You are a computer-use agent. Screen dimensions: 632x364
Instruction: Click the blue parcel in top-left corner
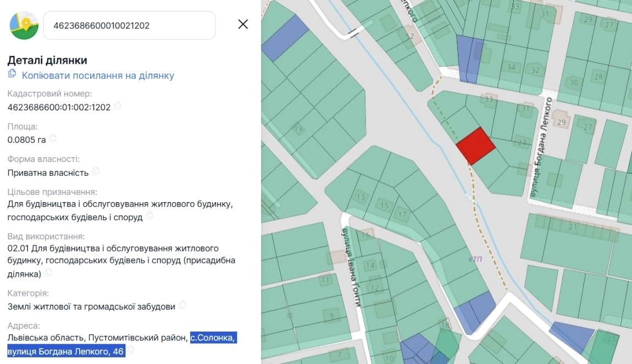[285, 37]
